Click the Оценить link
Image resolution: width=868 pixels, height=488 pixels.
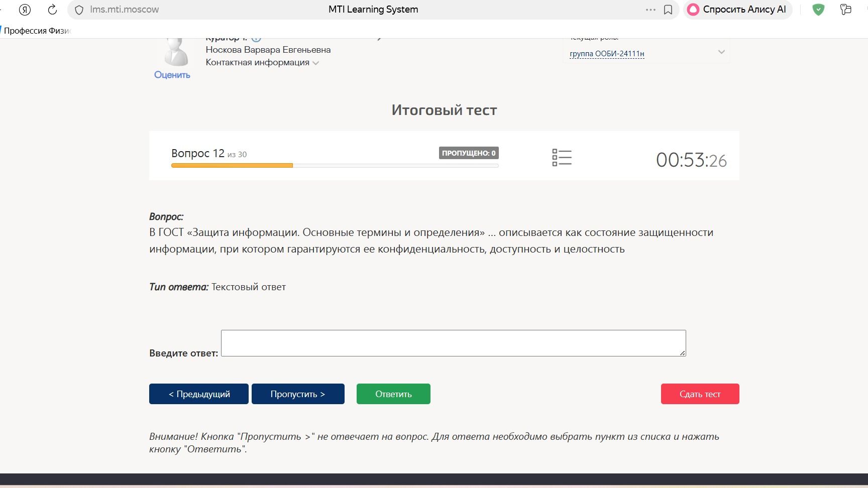tap(172, 75)
